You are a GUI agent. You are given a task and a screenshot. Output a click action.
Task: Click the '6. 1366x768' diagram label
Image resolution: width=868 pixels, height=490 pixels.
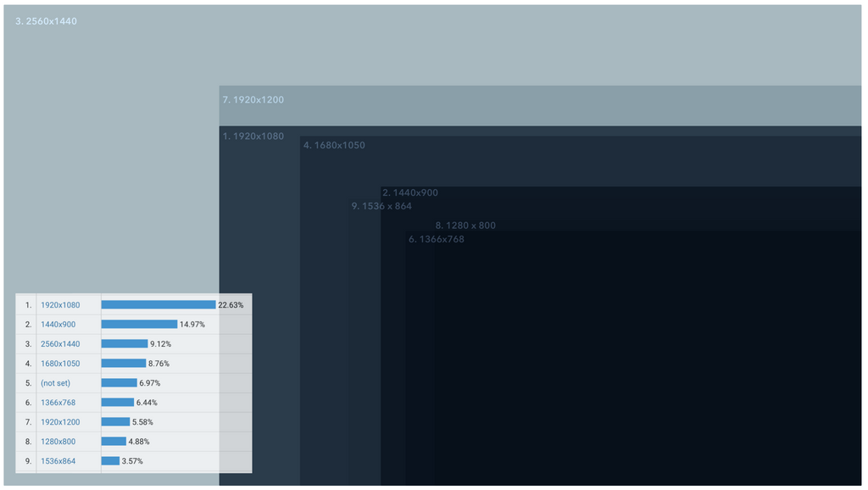coord(436,239)
